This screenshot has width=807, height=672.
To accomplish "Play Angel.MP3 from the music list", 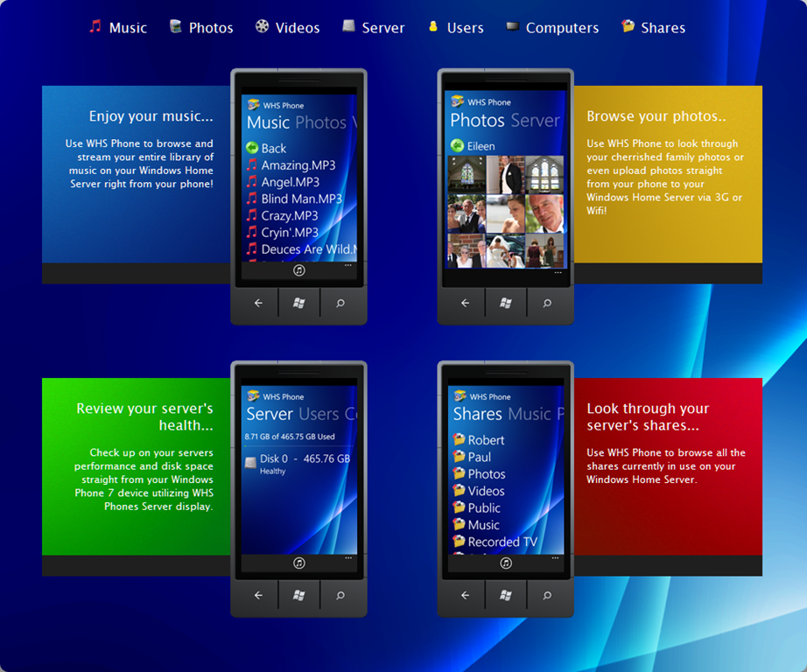I will click(x=283, y=182).
